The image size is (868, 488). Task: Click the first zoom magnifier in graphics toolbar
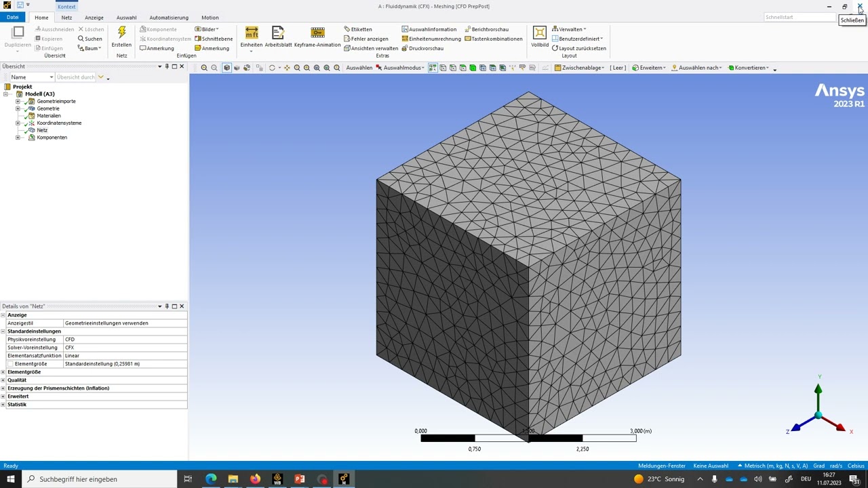[x=204, y=68]
